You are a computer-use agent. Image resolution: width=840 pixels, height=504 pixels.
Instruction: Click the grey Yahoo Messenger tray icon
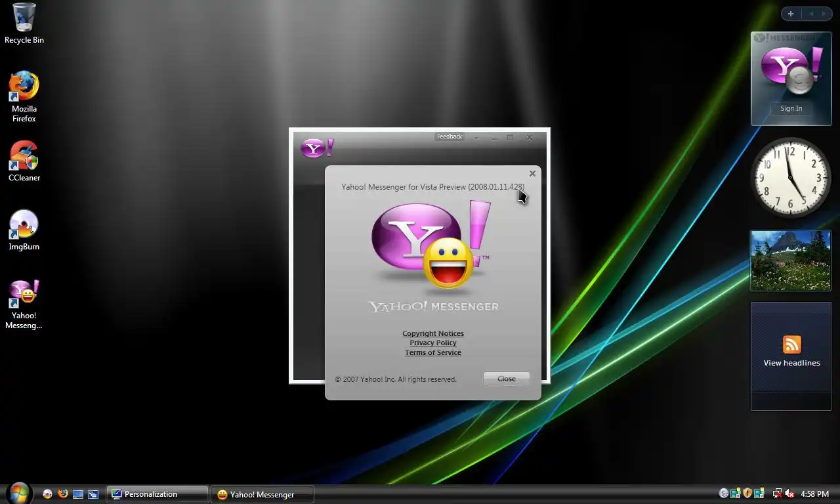click(x=724, y=493)
